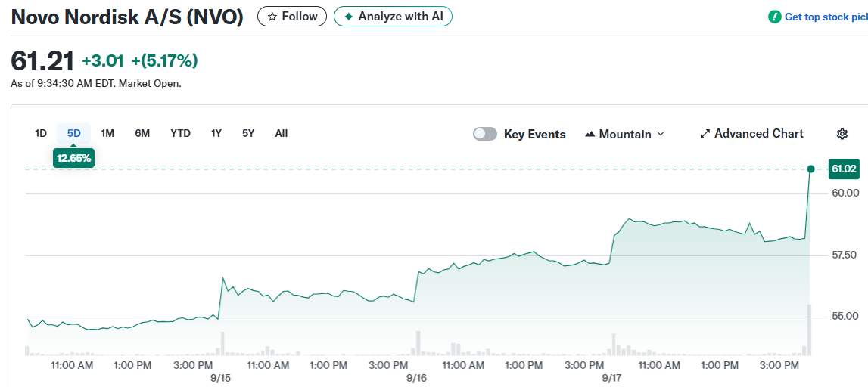
Task: Click the 61.02 current price marker dot
Action: [810, 169]
